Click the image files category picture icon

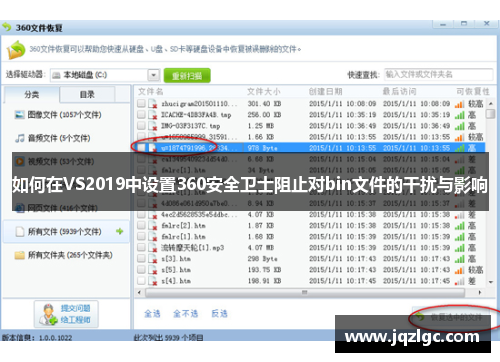tap(20, 115)
